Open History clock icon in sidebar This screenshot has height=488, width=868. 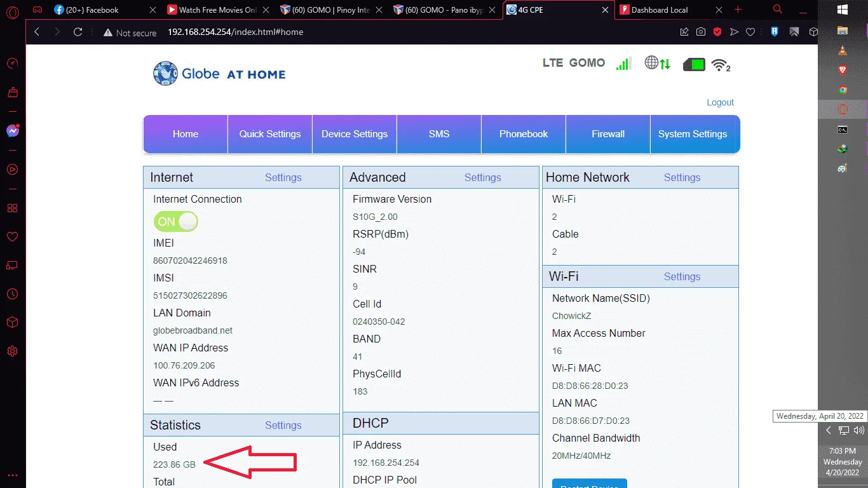point(12,294)
